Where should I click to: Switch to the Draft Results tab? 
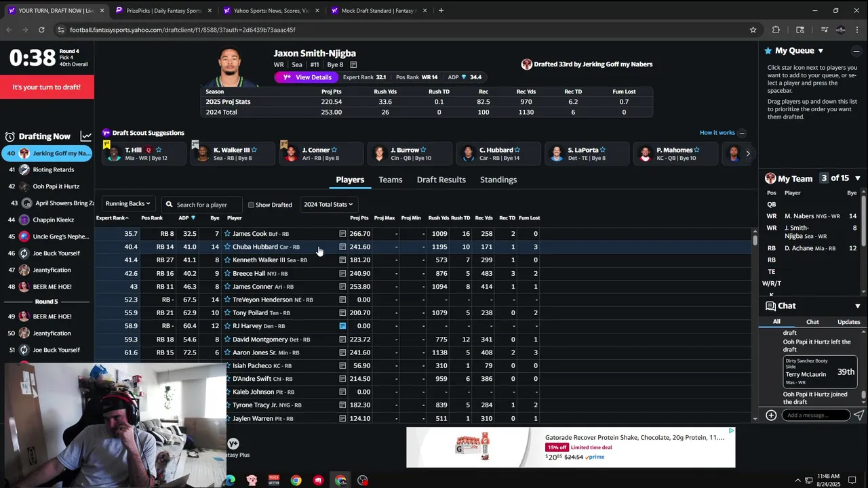pos(441,180)
